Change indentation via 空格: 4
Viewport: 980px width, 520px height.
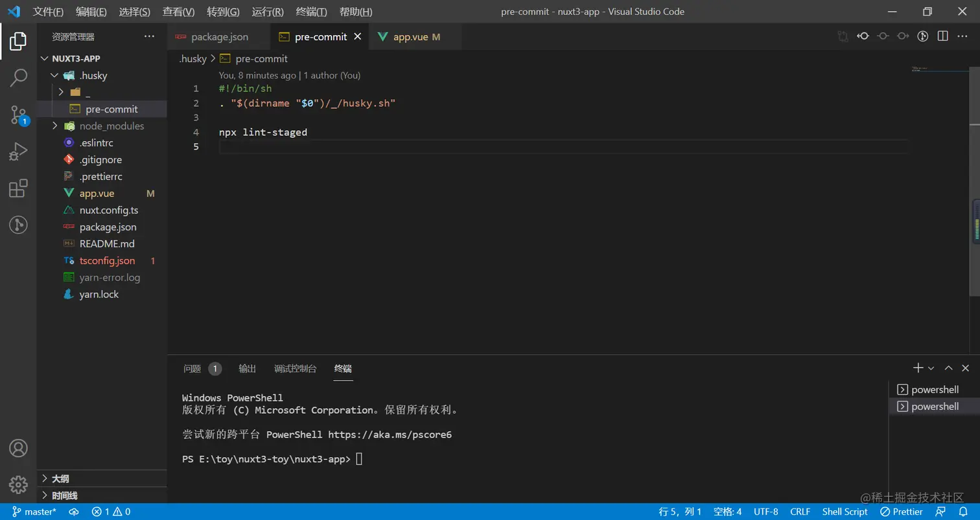727,512
